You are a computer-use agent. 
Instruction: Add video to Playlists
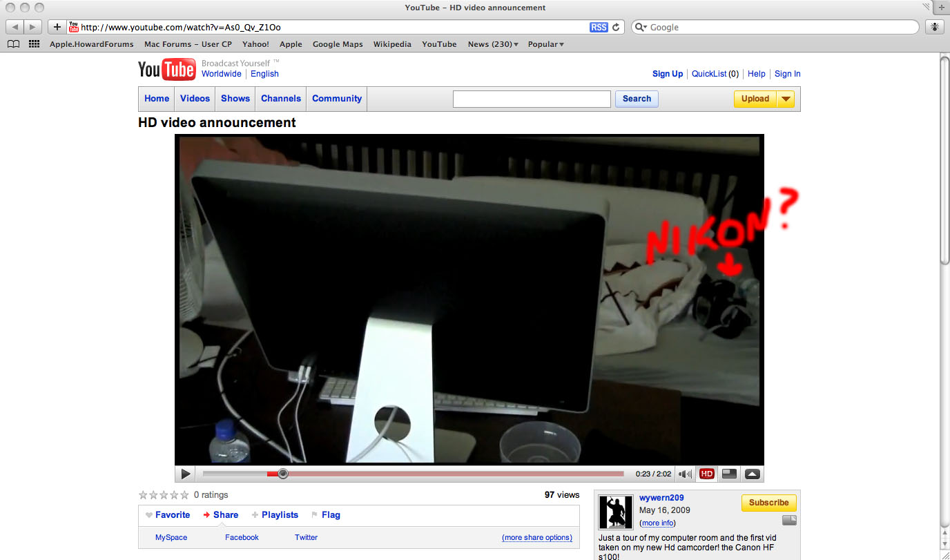[275, 515]
